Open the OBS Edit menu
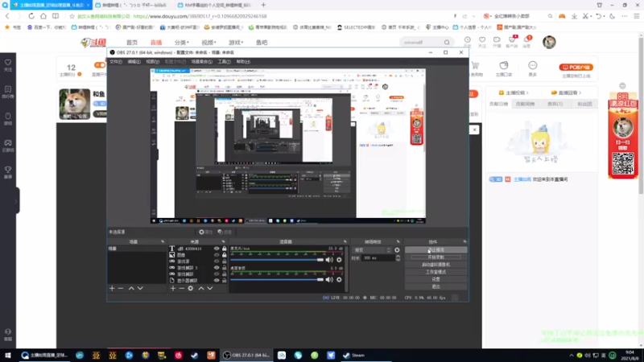644x362 pixels. click(x=134, y=62)
